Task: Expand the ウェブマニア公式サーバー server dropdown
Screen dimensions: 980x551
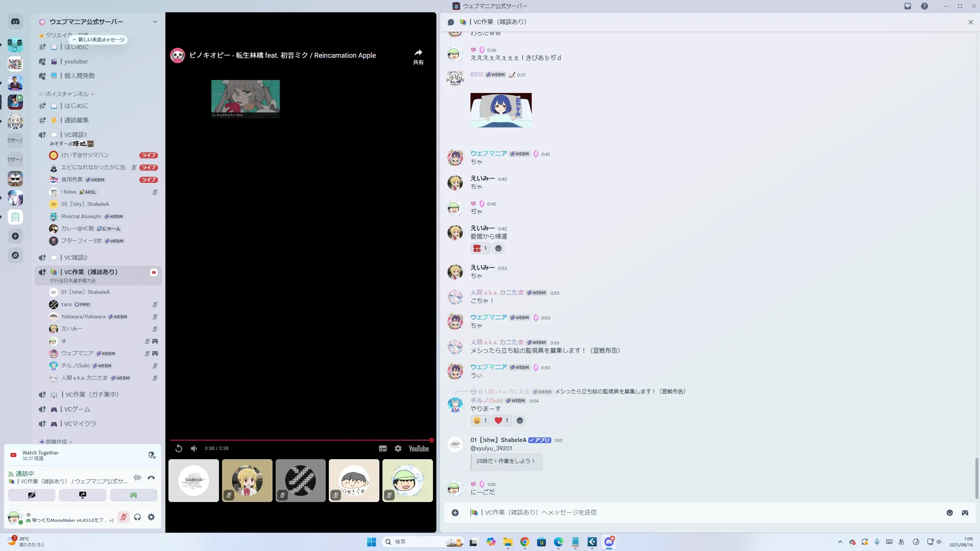Action: [155, 22]
